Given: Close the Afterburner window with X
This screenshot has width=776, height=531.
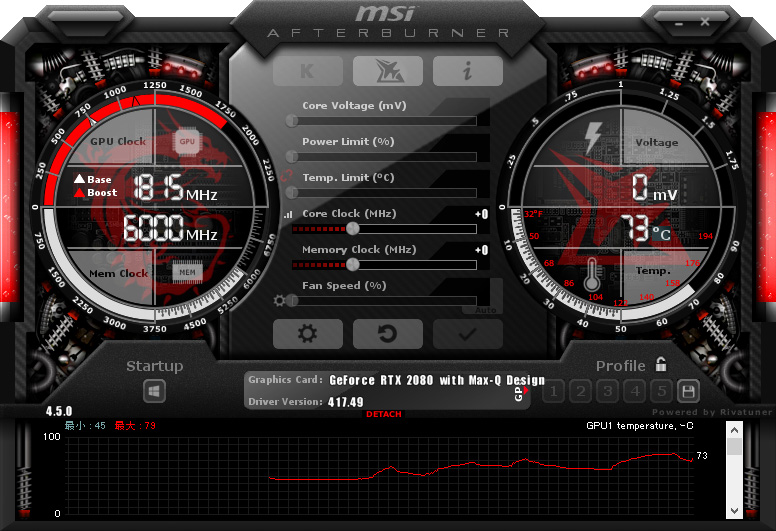Looking at the screenshot, I should (x=705, y=22).
